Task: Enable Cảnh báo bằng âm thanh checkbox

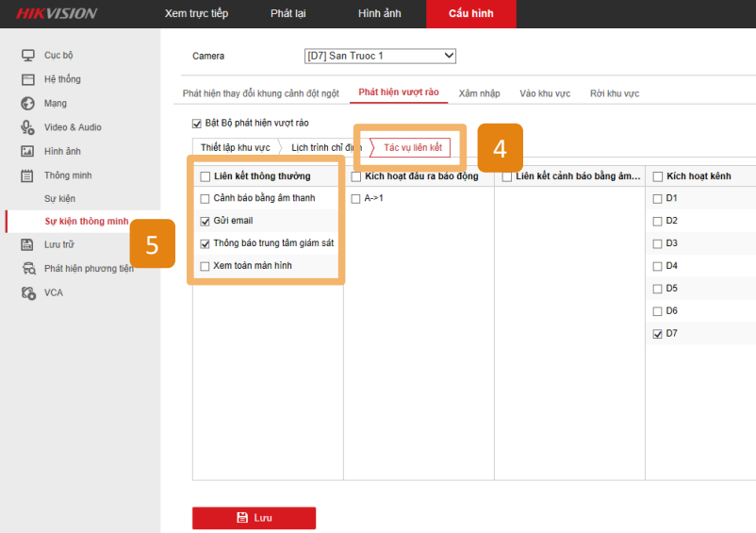Action: (x=205, y=198)
